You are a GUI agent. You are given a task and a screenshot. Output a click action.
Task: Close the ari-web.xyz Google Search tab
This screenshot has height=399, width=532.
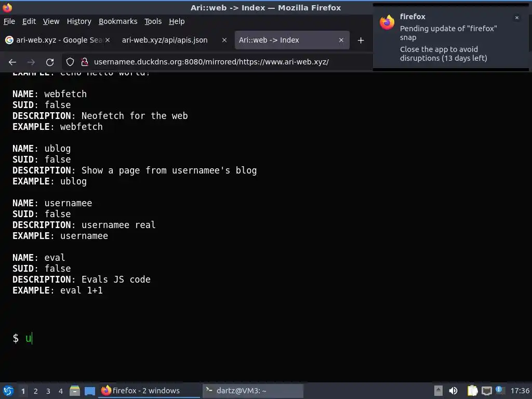[108, 40]
